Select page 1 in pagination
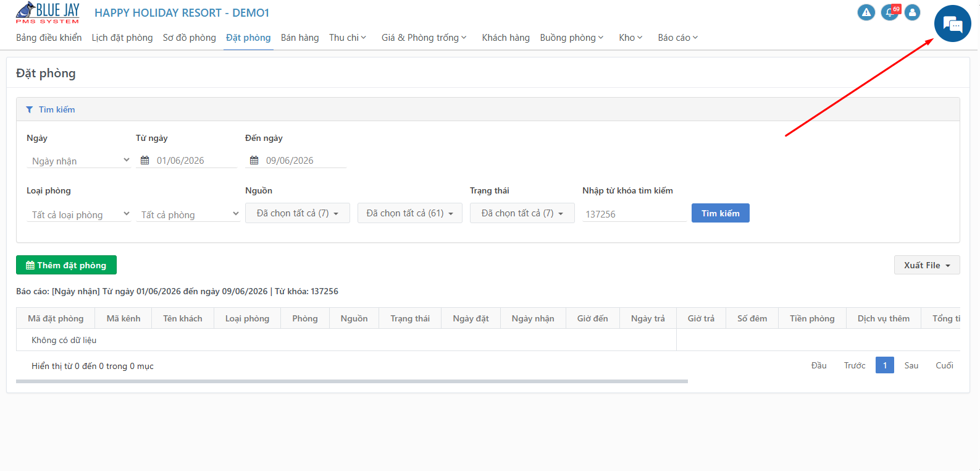 [885, 365]
